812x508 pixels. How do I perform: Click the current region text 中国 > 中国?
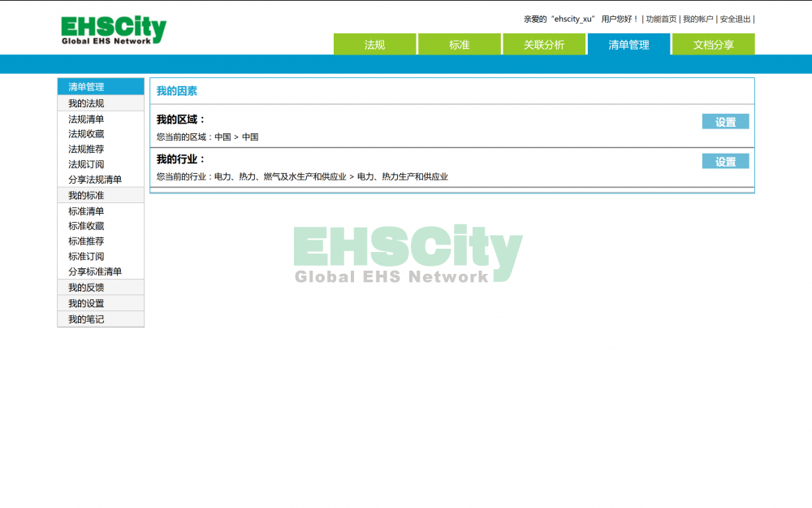pos(236,137)
